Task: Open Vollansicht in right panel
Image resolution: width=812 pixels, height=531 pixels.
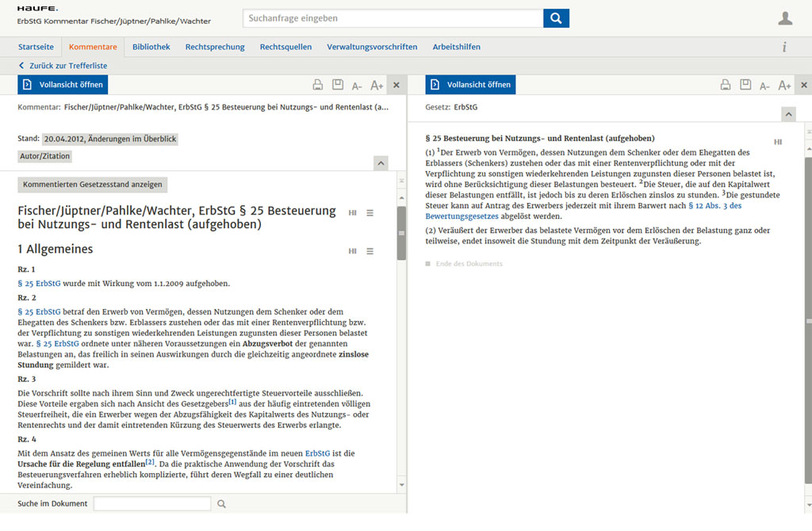Action: (x=470, y=84)
